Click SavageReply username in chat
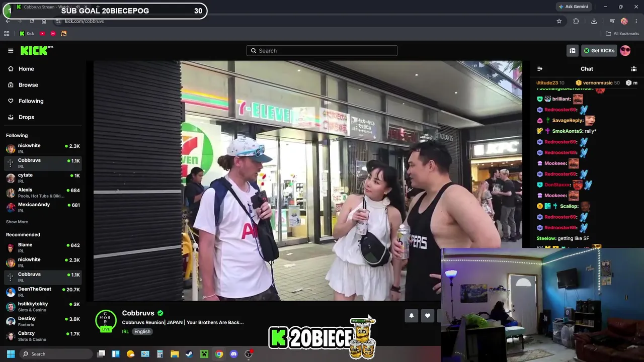 click(x=568, y=121)
